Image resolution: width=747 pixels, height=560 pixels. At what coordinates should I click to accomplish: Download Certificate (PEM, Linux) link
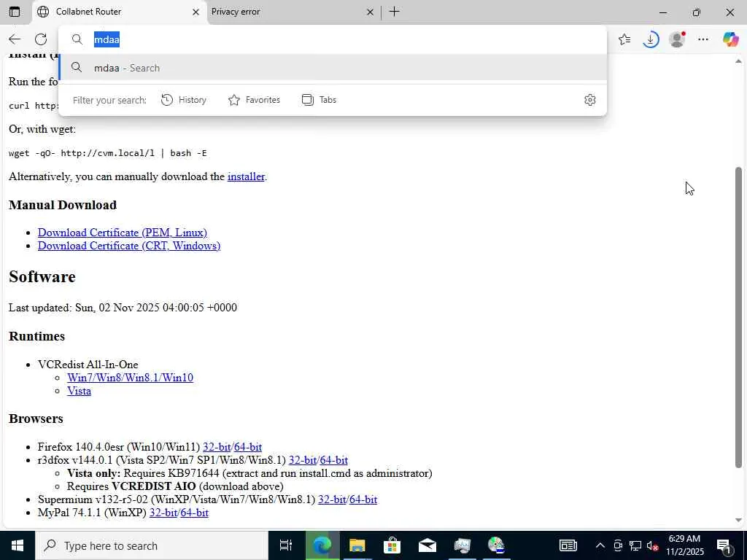[123, 233]
